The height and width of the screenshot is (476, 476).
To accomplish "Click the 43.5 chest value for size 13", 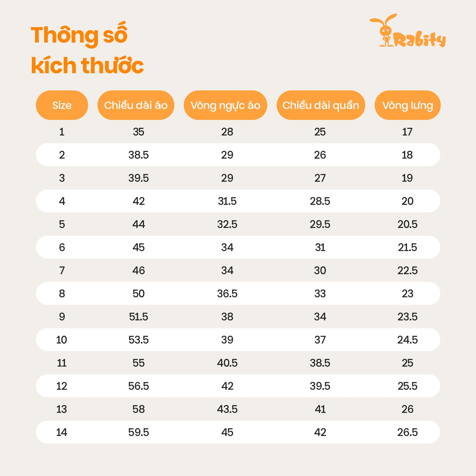I will [x=227, y=409].
